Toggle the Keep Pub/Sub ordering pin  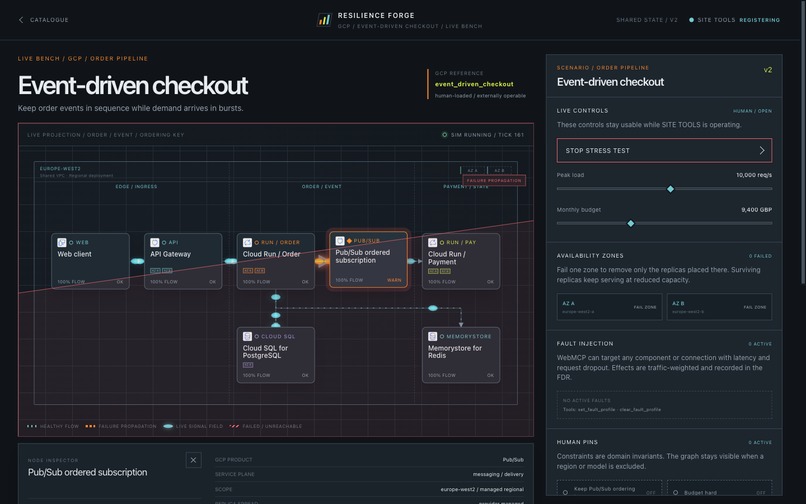[x=609, y=489]
